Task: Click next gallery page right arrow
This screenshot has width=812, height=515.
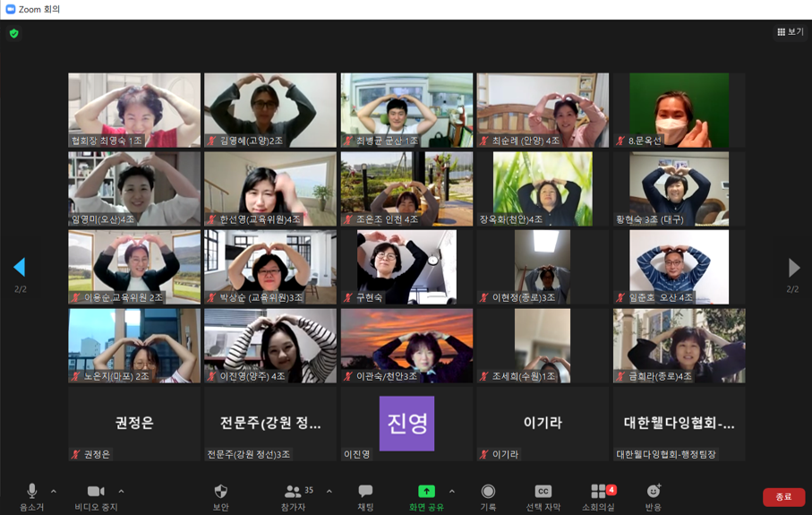Action: click(x=793, y=267)
